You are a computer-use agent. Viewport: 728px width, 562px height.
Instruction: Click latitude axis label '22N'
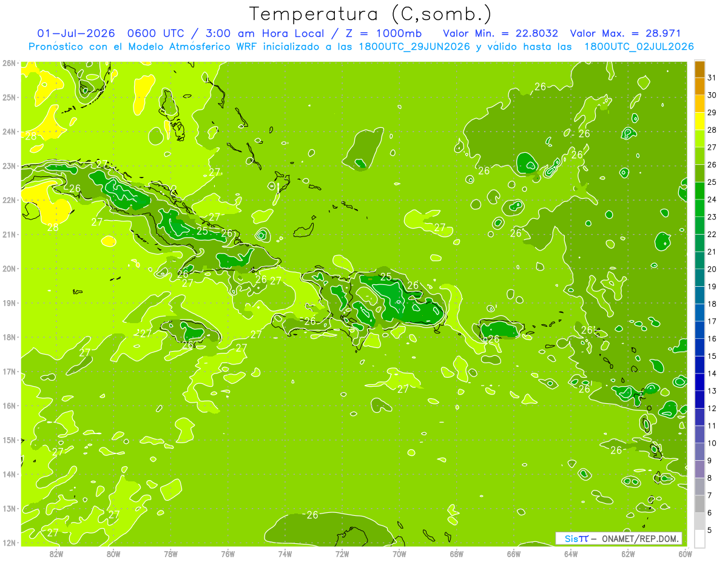pos(8,200)
